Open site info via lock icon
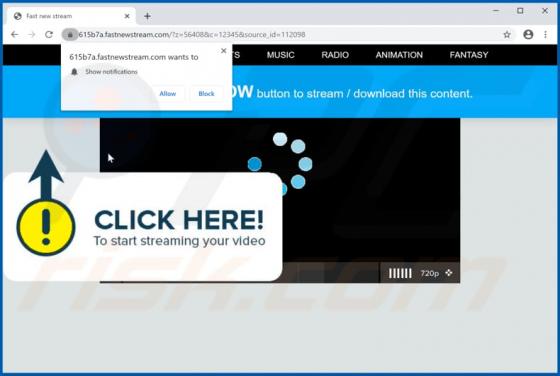Screen dimensions: 560x376 pos(70,35)
